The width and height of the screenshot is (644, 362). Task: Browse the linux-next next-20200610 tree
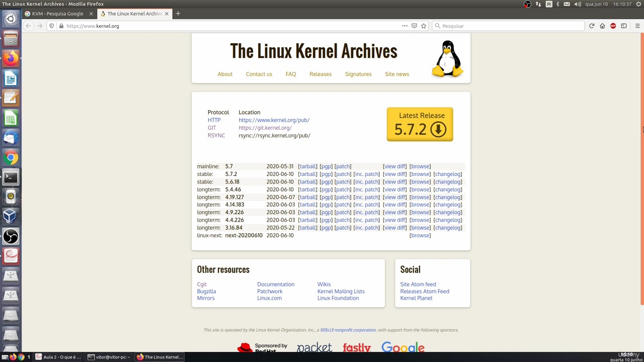(420, 235)
